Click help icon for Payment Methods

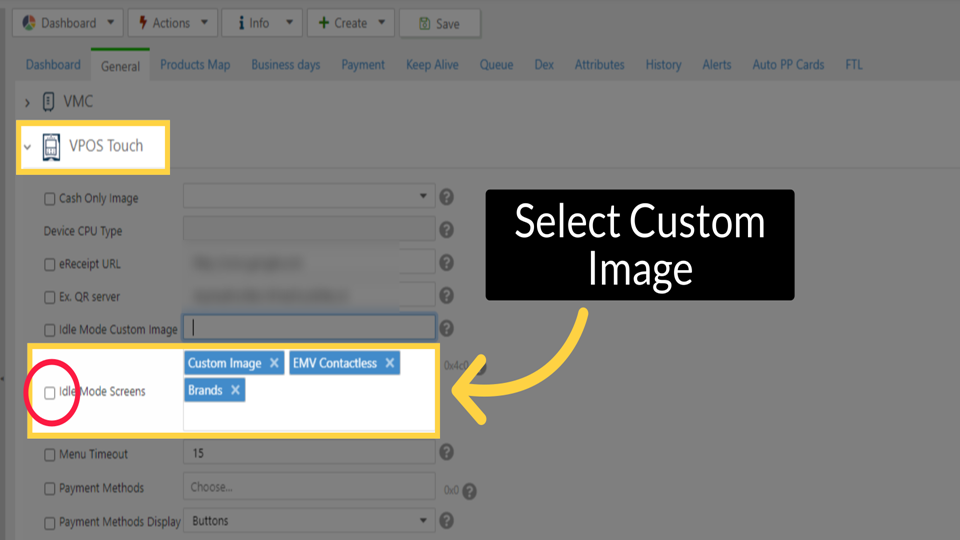(470, 491)
